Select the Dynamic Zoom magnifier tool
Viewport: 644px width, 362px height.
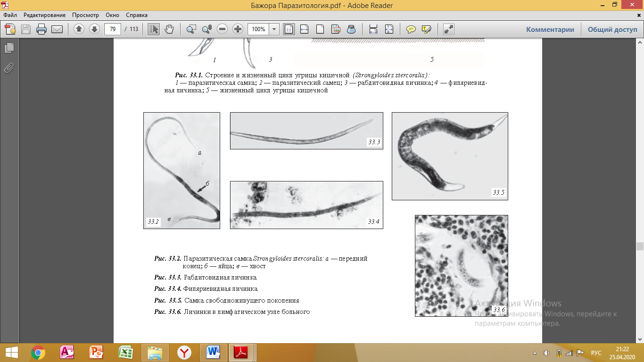click(206, 29)
